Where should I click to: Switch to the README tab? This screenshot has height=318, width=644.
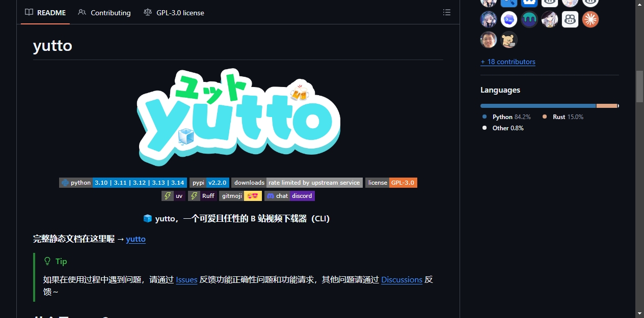tap(46, 13)
